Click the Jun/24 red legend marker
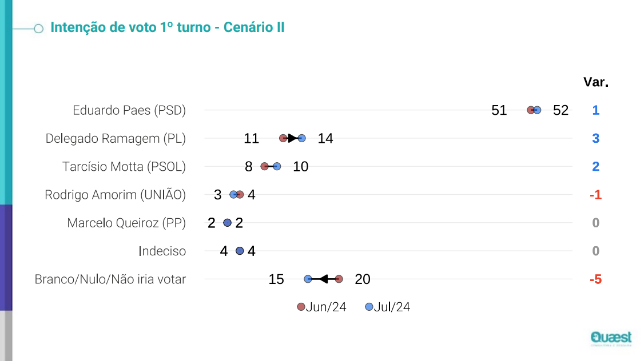Viewport: 644px width, 361px height. click(301, 307)
